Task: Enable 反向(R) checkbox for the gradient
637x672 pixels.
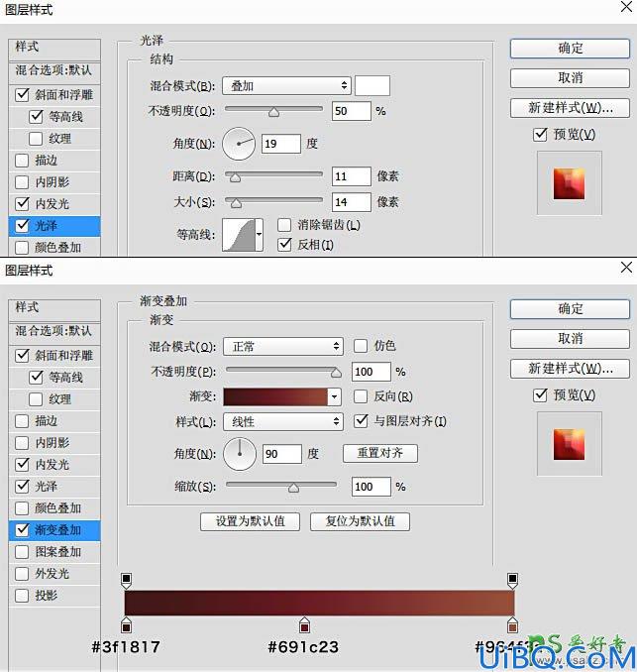Action: click(x=361, y=396)
